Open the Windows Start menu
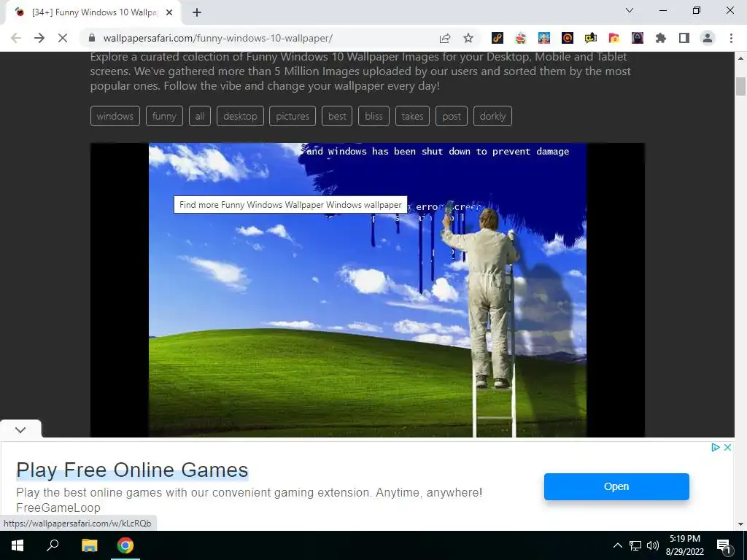This screenshot has width=747, height=560. click(18, 545)
